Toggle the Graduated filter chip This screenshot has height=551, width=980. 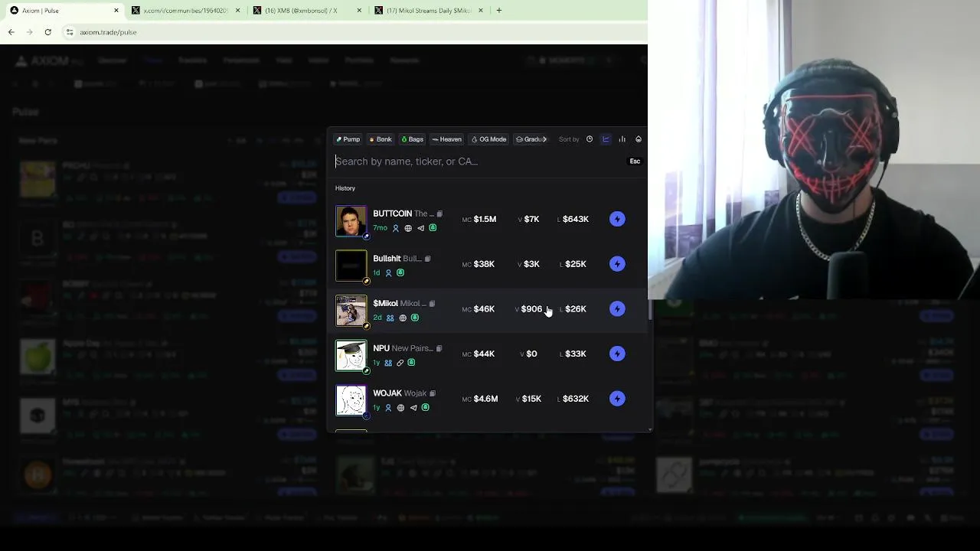tap(531, 139)
